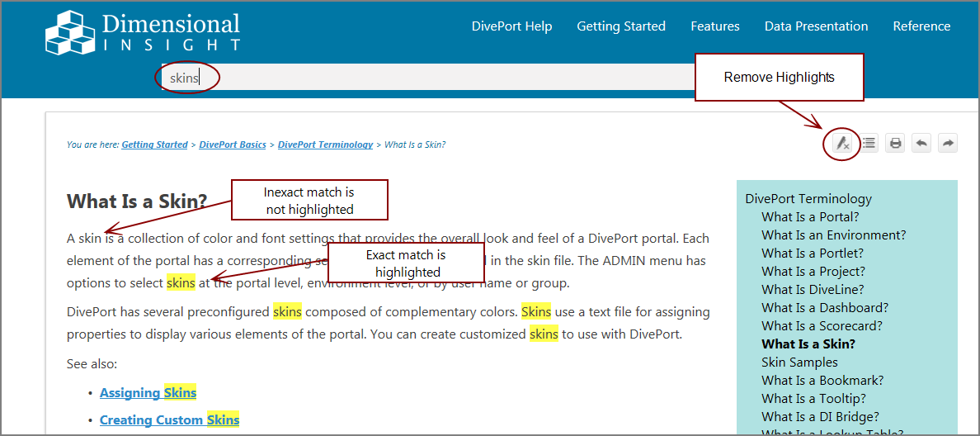Go back with the left arrow icon
This screenshot has height=436, width=980.
click(x=921, y=143)
